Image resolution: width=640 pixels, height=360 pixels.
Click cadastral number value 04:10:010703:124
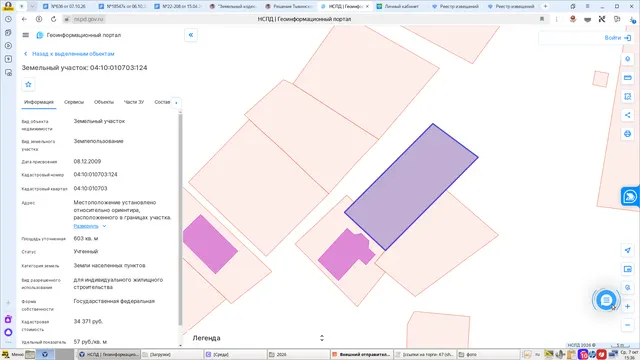(x=96, y=174)
